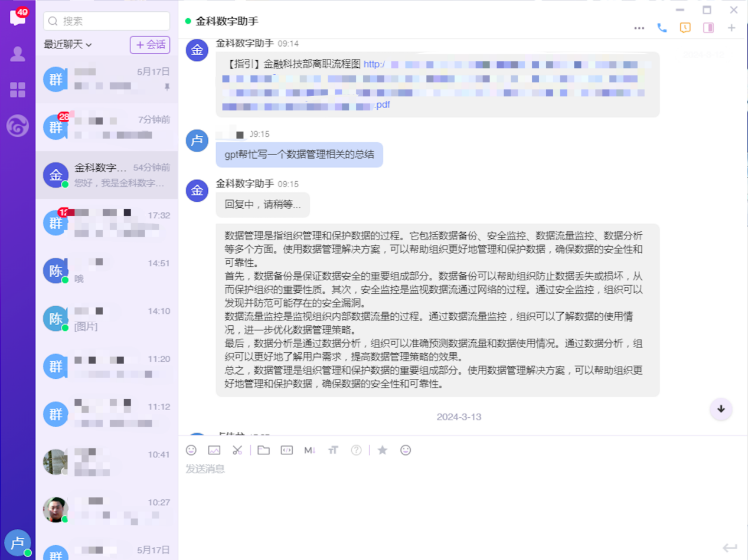Click the folder send-file icon
The image size is (748, 560).
tap(263, 450)
